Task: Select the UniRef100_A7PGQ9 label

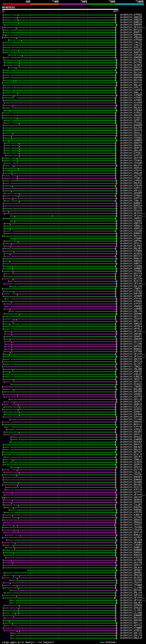Action: point(131,40)
